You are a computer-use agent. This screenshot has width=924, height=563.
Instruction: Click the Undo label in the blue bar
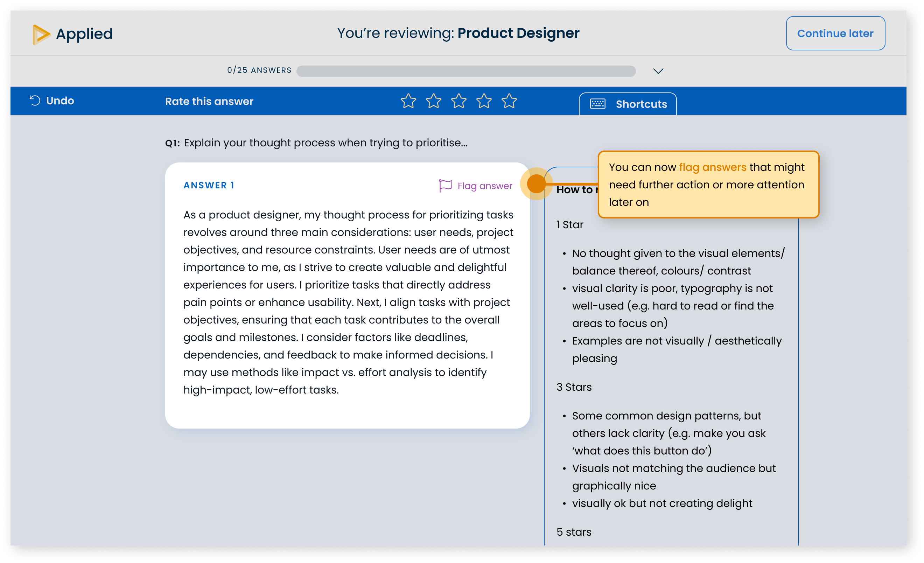(60, 100)
